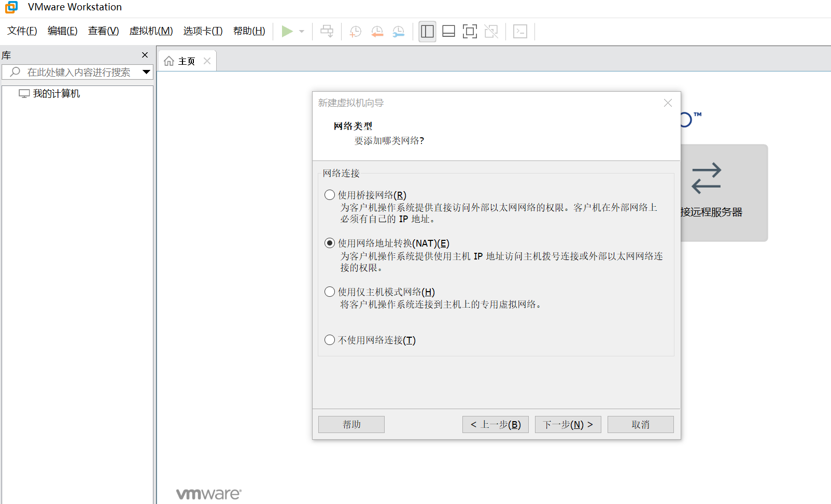Click the 取消 button in wizard
This screenshot has height=504, width=831.
(x=641, y=425)
